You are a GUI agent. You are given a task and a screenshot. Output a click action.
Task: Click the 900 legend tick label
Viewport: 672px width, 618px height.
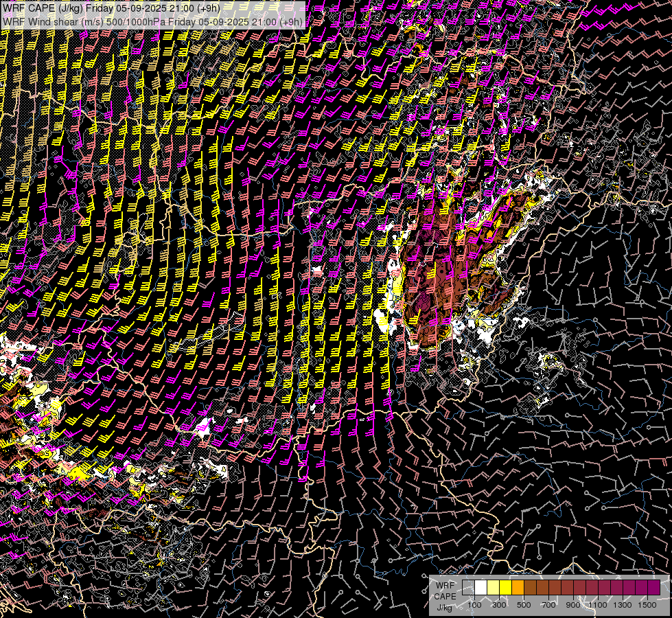(x=573, y=605)
